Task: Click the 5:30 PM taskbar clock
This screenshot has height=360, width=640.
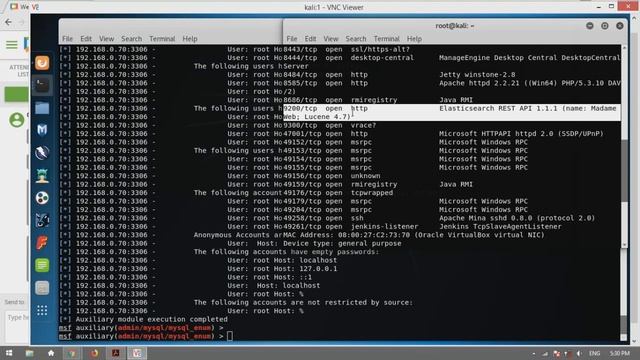Action: click(x=619, y=353)
